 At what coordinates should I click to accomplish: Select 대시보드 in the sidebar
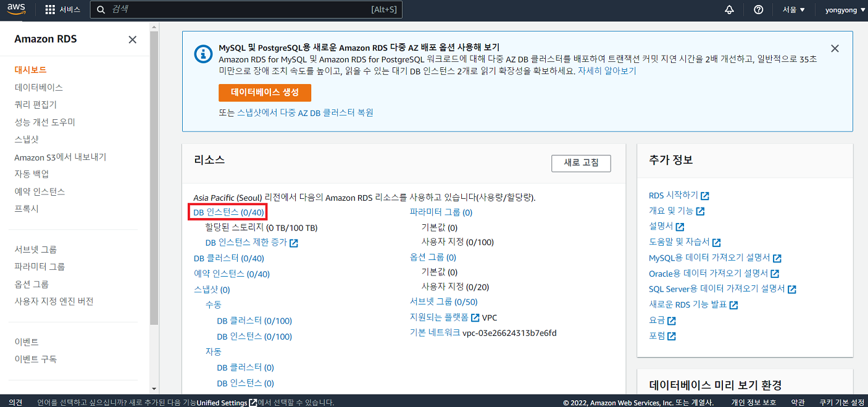(x=30, y=70)
